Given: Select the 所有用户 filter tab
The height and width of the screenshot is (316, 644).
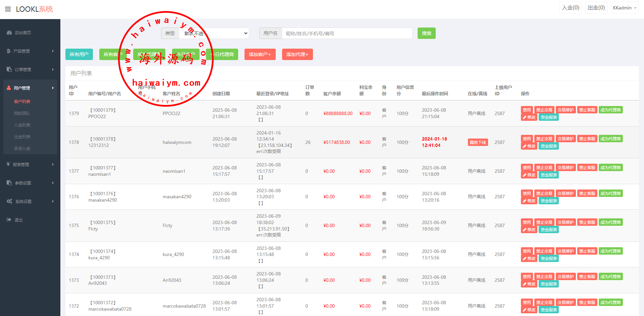Looking at the screenshot, I should click(79, 54).
